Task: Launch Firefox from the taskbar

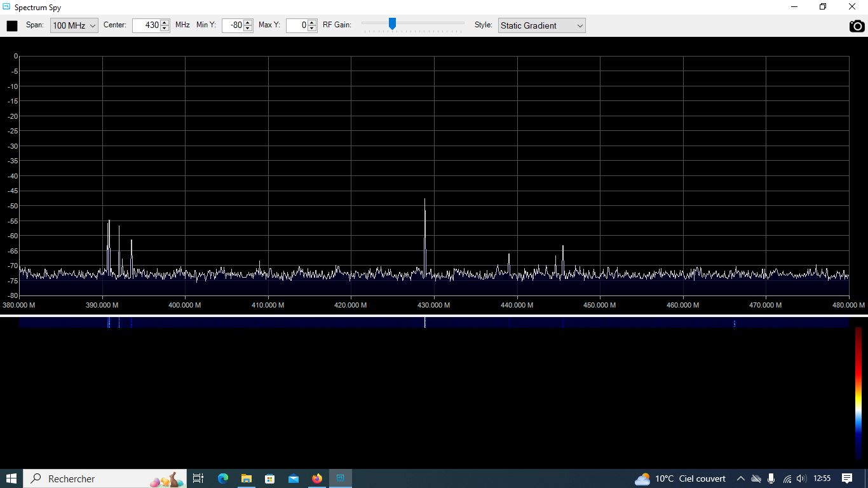Action: pos(316,478)
